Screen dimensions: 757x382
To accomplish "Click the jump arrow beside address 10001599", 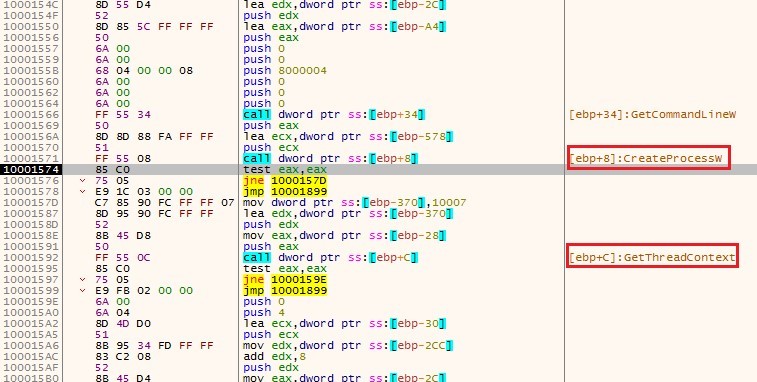I will pyautogui.click(x=83, y=291).
